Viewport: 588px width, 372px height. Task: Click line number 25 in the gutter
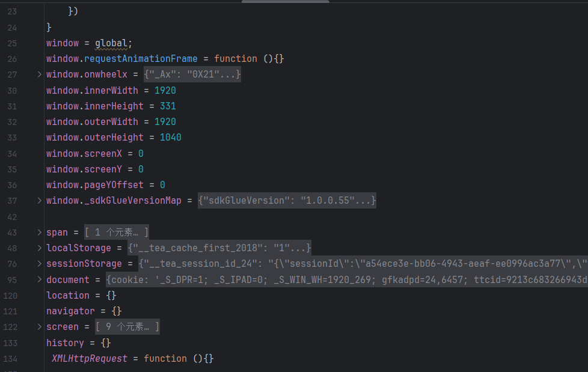12,43
